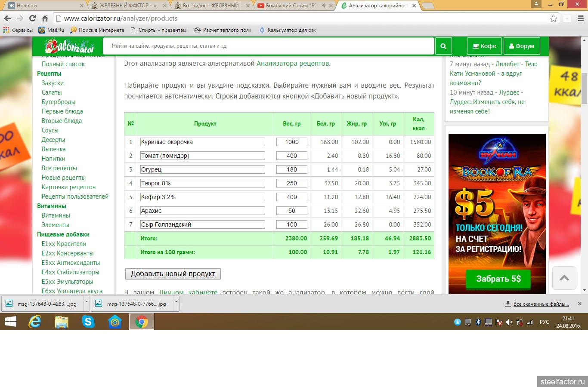Click Итого на 100 грамм label
Viewport: 588px width, 387px height.
(x=167, y=252)
